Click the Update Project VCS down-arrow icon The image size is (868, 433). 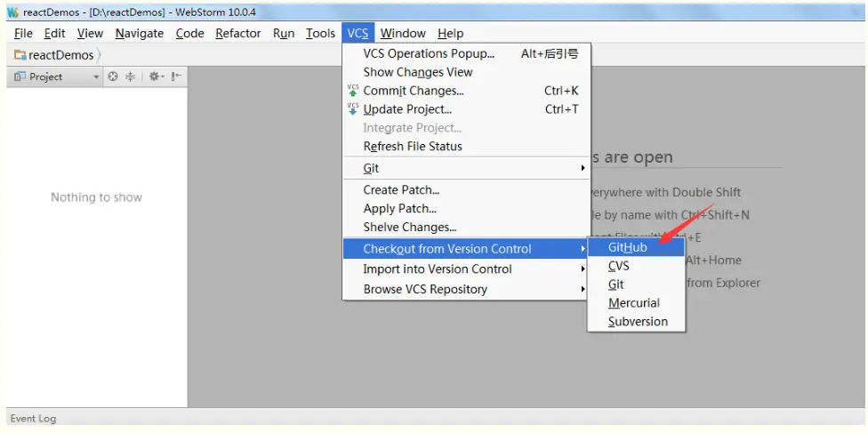pyautogui.click(x=352, y=109)
